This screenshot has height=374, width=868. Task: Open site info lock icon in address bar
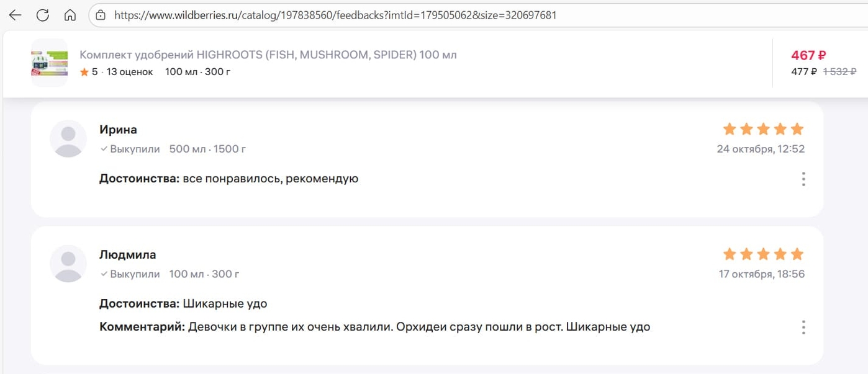pos(101,16)
